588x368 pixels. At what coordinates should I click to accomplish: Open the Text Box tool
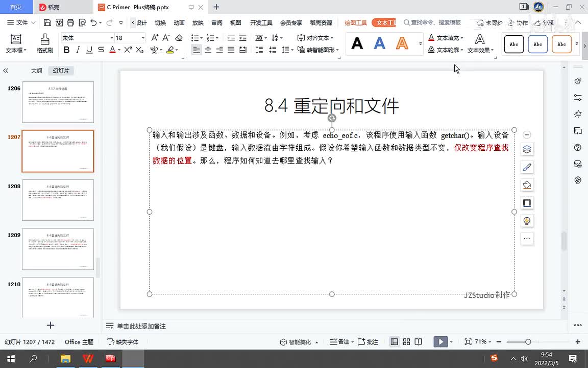[16, 43]
